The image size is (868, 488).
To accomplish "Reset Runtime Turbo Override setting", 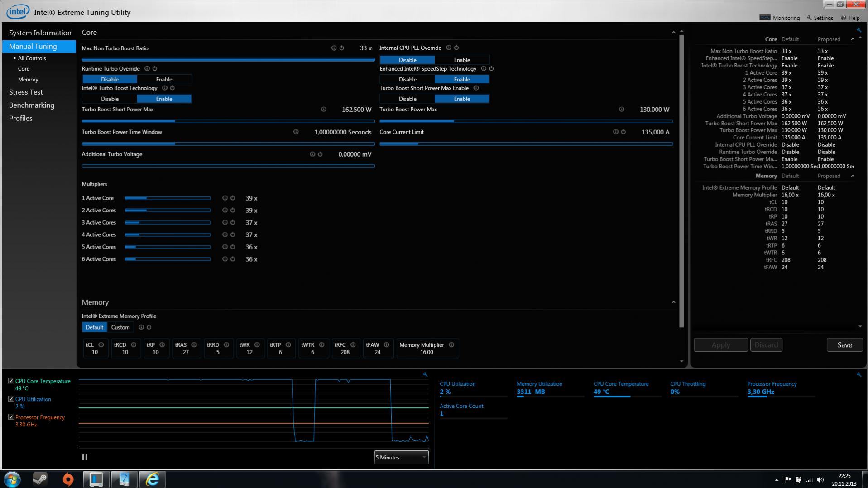I will pos(155,69).
